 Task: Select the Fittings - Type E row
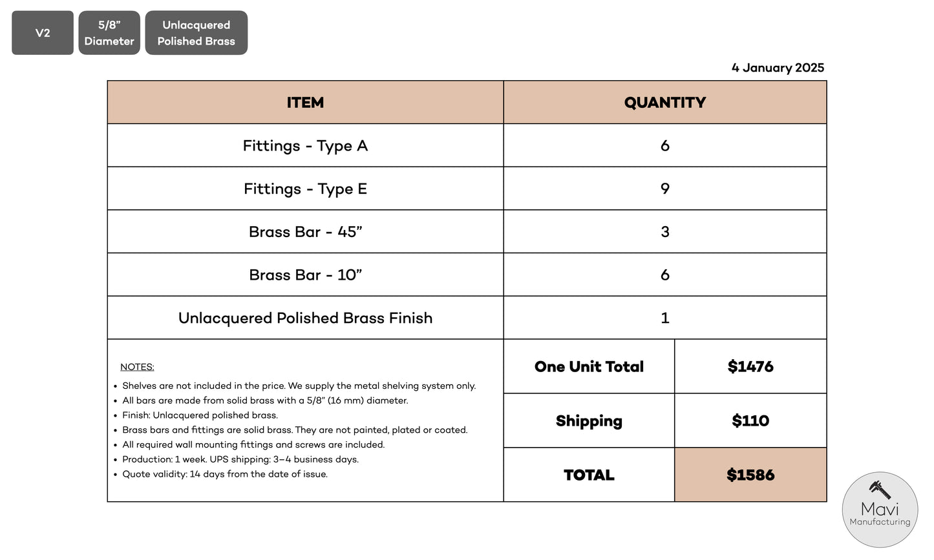pos(305,189)
